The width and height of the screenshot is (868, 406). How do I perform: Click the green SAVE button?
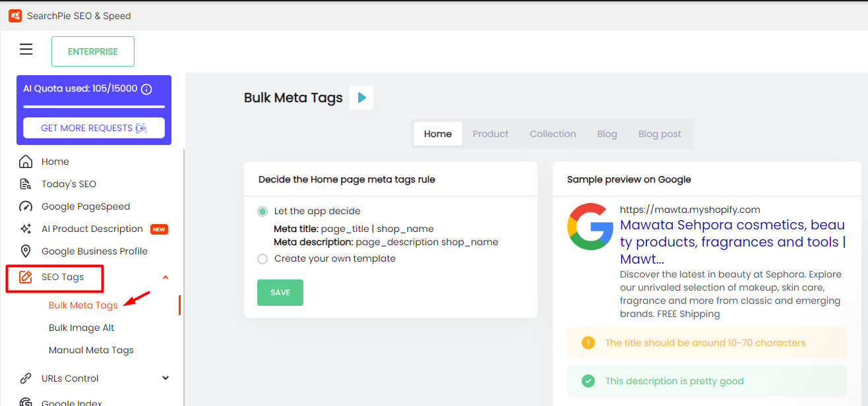(x=280, y=293)
